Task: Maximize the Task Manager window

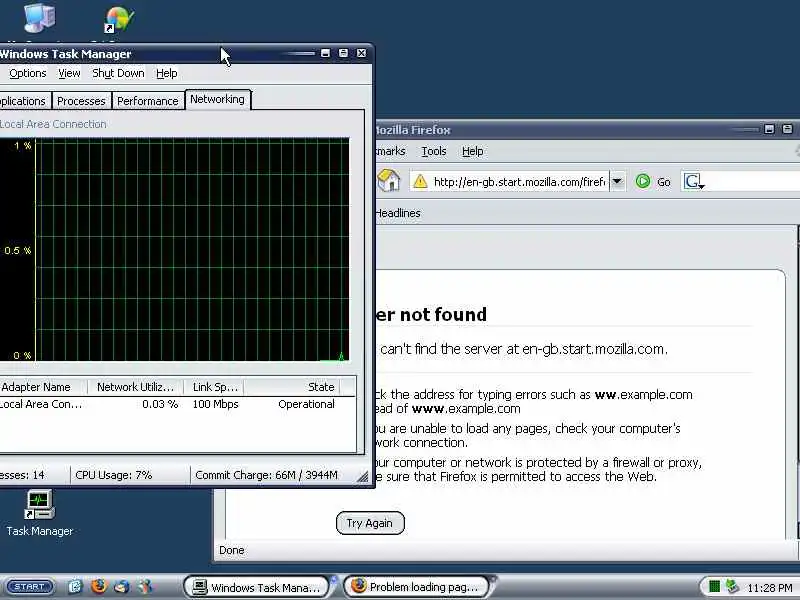Action: [343, 53]
